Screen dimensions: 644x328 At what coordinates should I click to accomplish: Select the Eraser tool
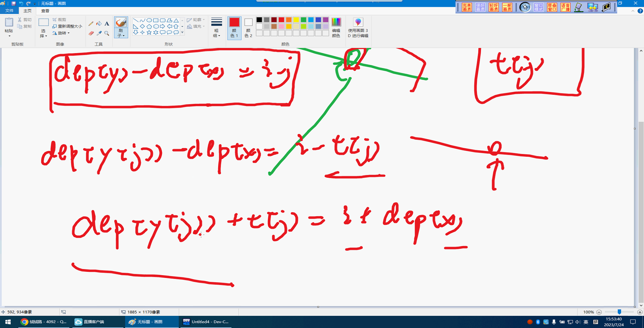[x=91, y=33]
